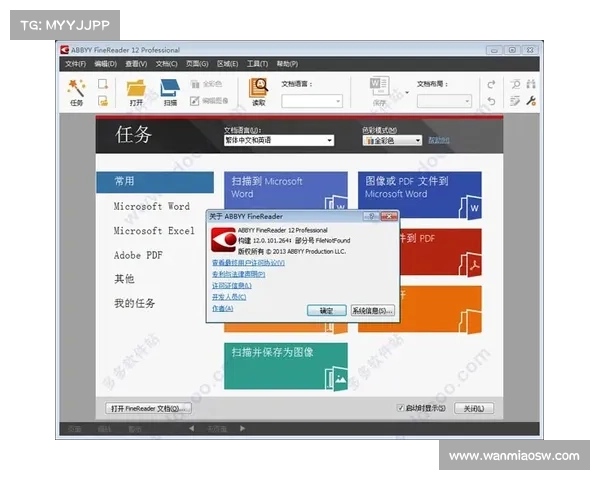The image size is (600, 480).
Task: Click the 系统信息 button in dialog
Action: coord(371,311)
